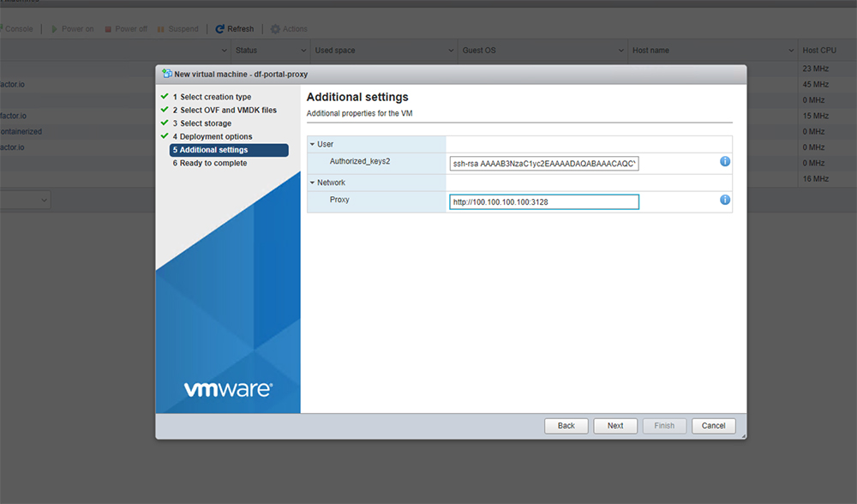857x504 pixels.
Task: Click the Host CPU column header
Action: (x=819, y=51)
